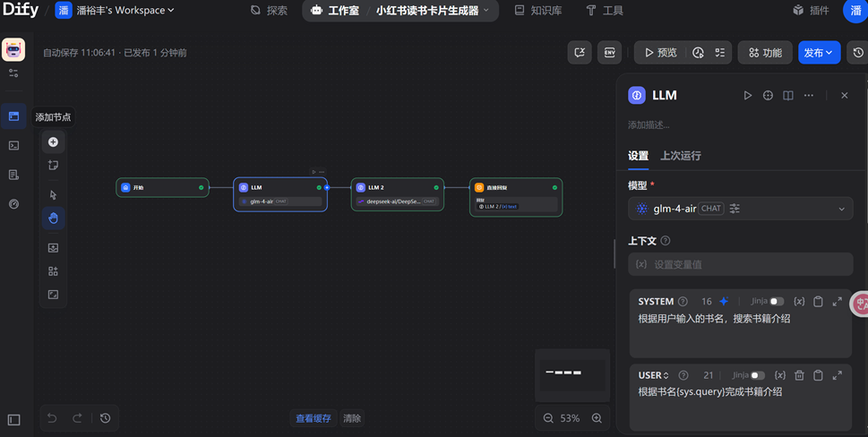Open the 插件 plugins button

coord(811,10)
